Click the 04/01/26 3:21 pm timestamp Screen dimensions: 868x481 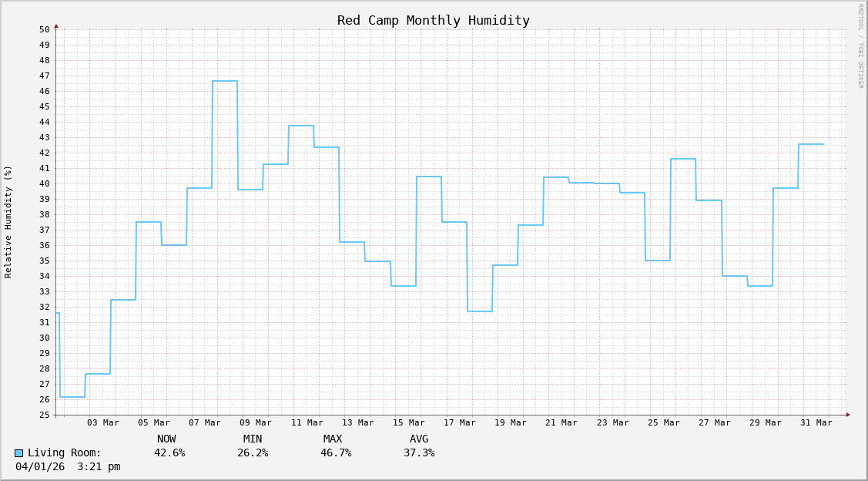tap(68, 467)
